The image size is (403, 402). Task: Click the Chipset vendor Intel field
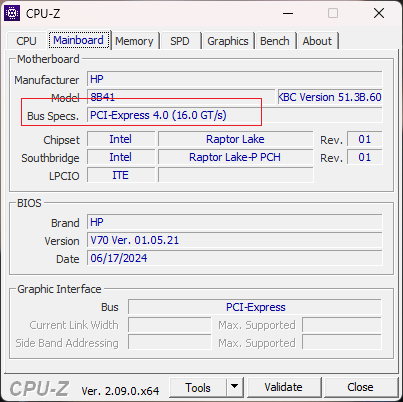click(x=121, y=139)
